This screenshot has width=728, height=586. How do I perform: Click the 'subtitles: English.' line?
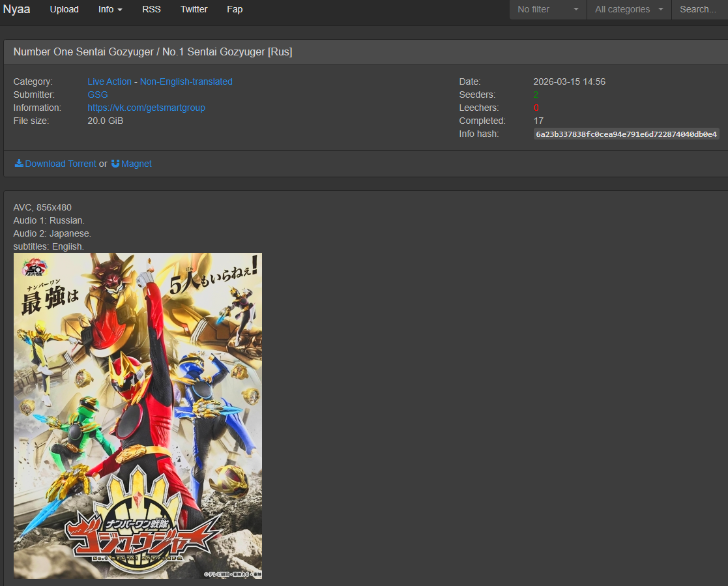[x=49, y=246]
